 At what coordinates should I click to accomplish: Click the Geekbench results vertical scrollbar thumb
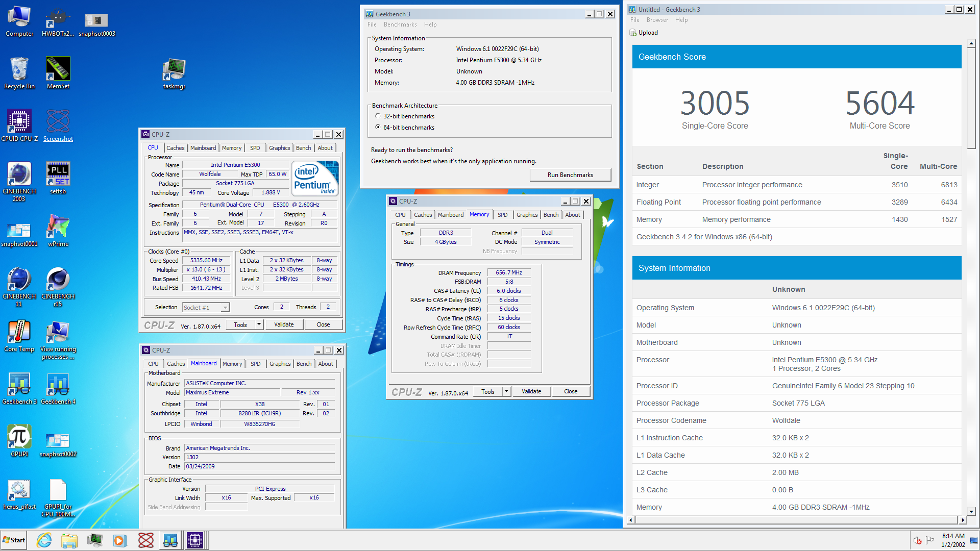click(x=971, y=99)
